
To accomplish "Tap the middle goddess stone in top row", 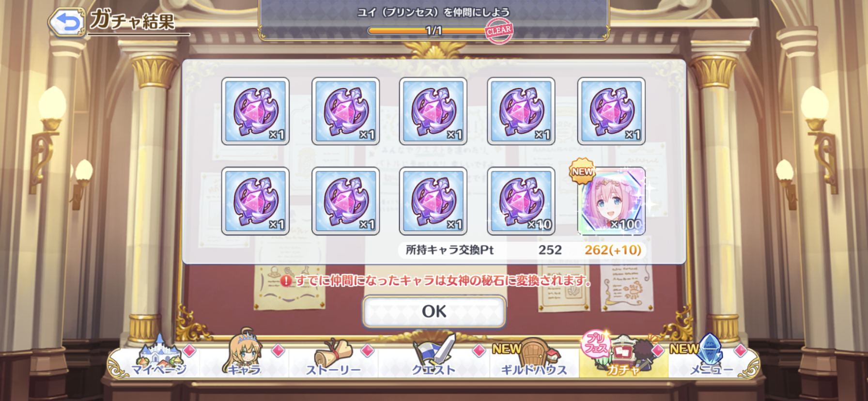I will (x=433, y=111).
